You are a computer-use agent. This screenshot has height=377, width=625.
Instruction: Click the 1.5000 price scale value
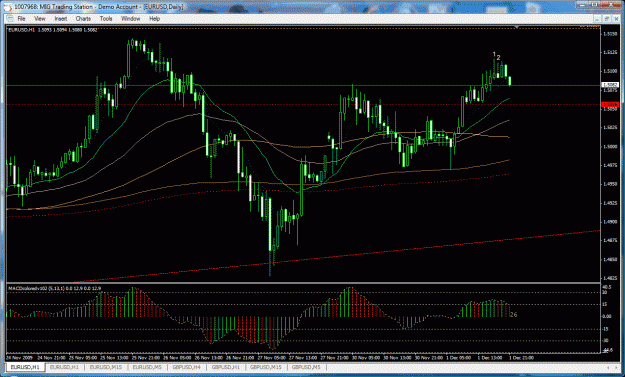[610, 147]
